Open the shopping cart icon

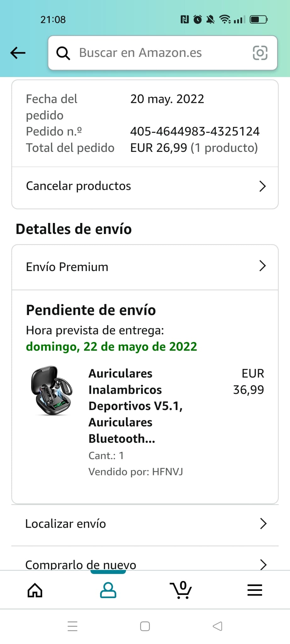[x=181, y=590]
